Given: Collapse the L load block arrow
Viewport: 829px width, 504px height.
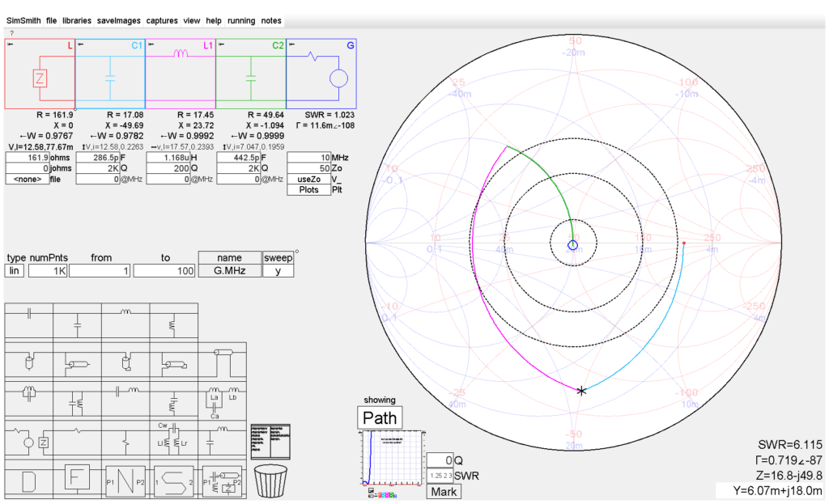Looking at the screenshot, I should [x=11, y=44].
